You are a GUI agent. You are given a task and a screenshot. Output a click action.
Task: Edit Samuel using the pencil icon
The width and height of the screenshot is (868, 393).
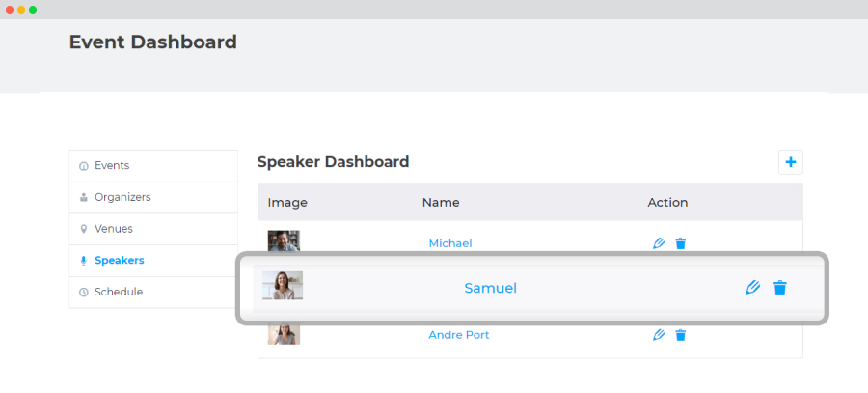point(752,288)
